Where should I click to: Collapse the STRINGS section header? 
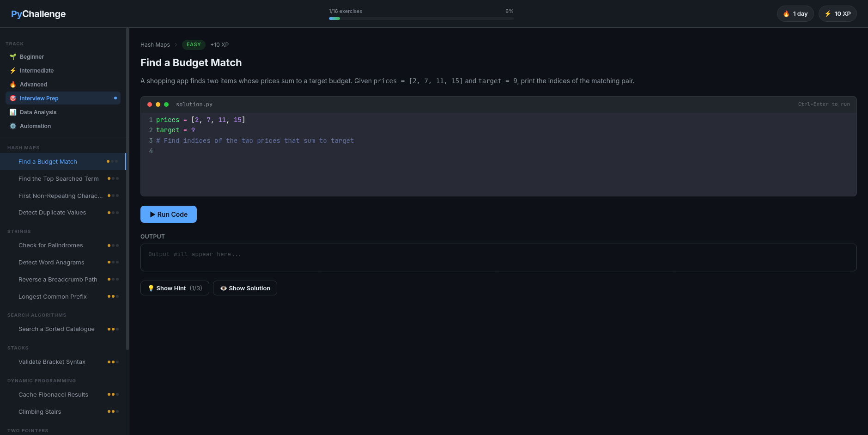[19, 231]
